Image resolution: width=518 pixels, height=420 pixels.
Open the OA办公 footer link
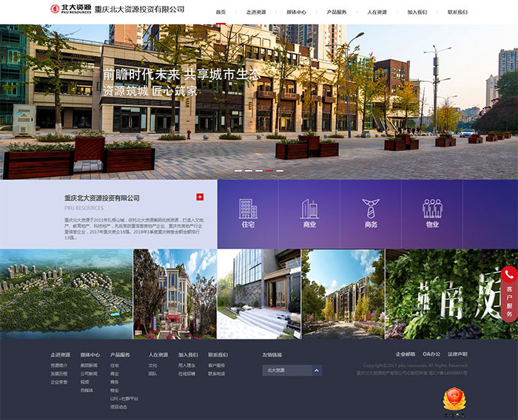[x=431, y=354]
